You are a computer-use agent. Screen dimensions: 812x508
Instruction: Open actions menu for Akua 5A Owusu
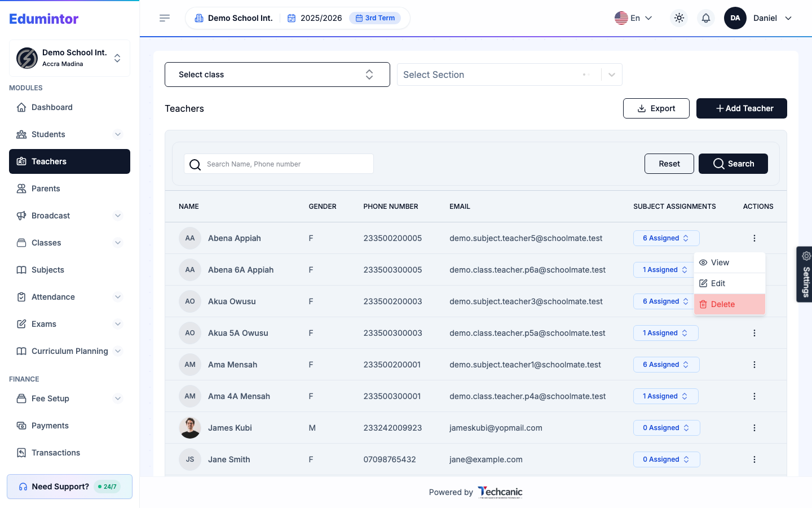coord(754,333)
